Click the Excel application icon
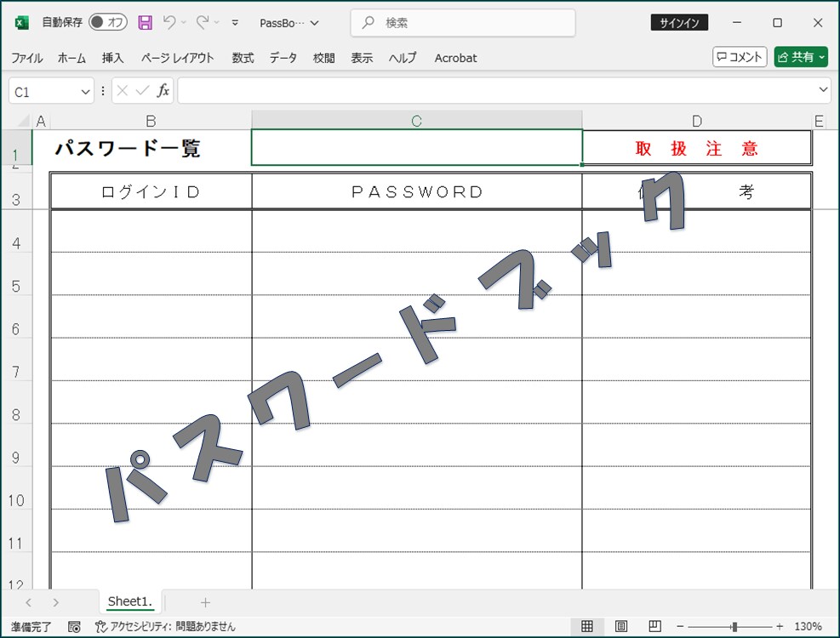Screen dimensions: 840x638 [21, 22]
